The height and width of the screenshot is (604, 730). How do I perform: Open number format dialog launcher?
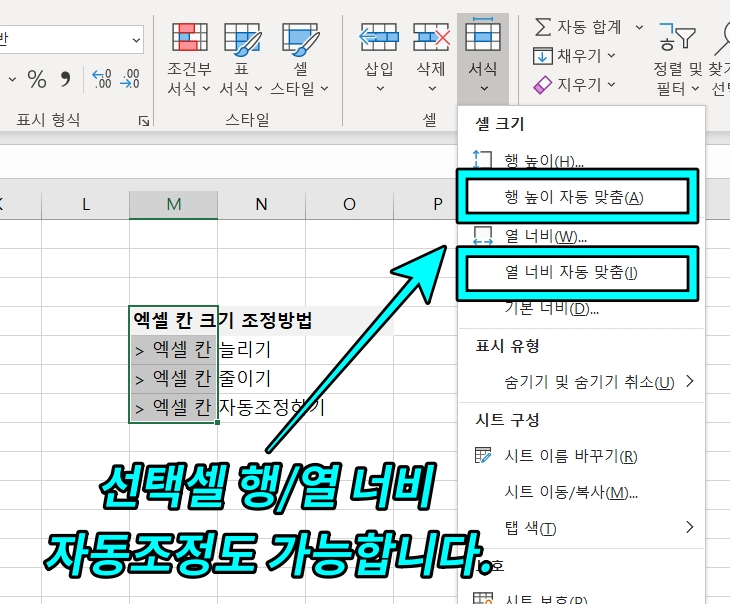(144, 121)
